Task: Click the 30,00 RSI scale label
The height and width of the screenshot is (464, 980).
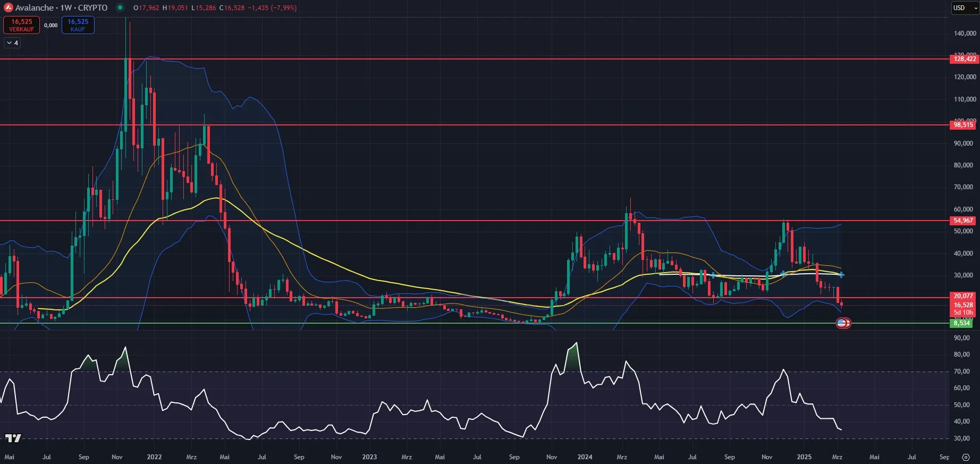Action: [962, 438]
